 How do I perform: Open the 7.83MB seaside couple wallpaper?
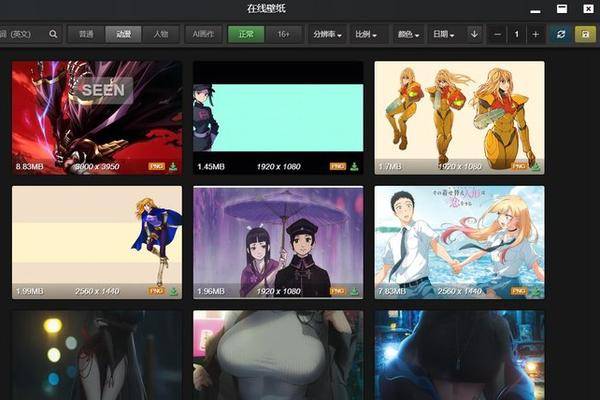pyautogui.click(x=459, y=243)
